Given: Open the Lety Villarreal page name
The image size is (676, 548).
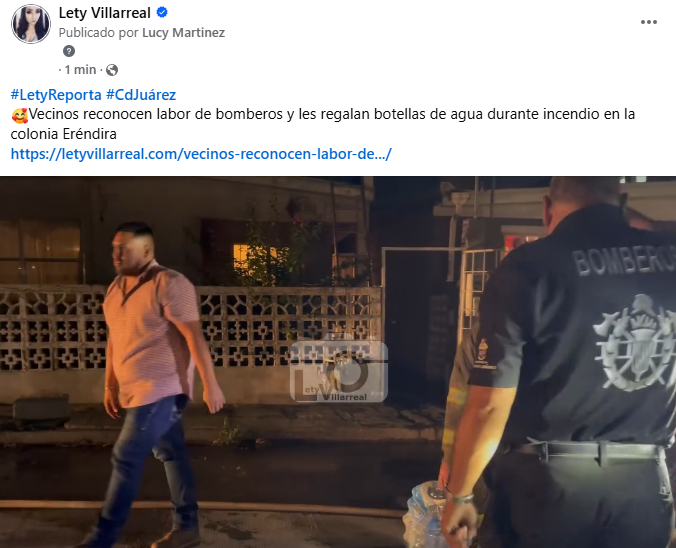Looking at the screenshot, I should coord(104,13).
